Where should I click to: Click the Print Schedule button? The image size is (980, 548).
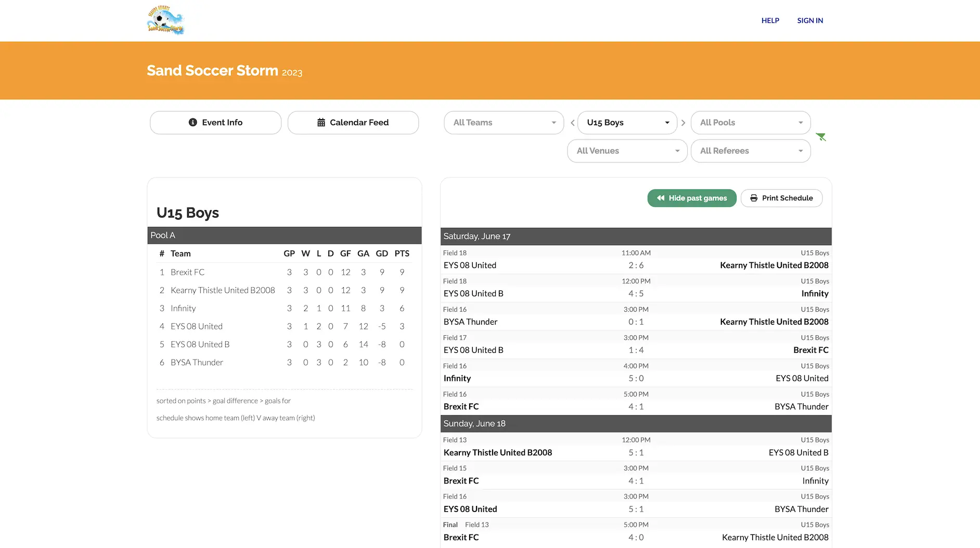(782, 198)
